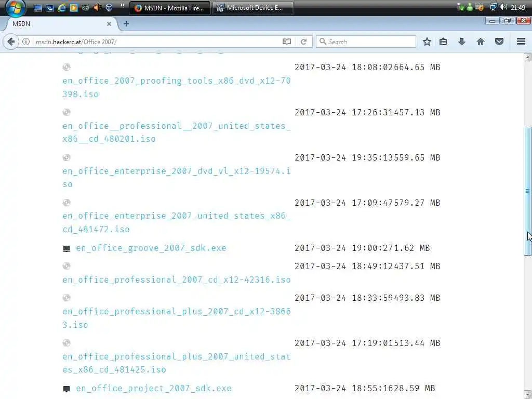The width and height of the screenshot is (532, 399).
Task: Toggle Reader View book icon
Action: coord(287,42)
